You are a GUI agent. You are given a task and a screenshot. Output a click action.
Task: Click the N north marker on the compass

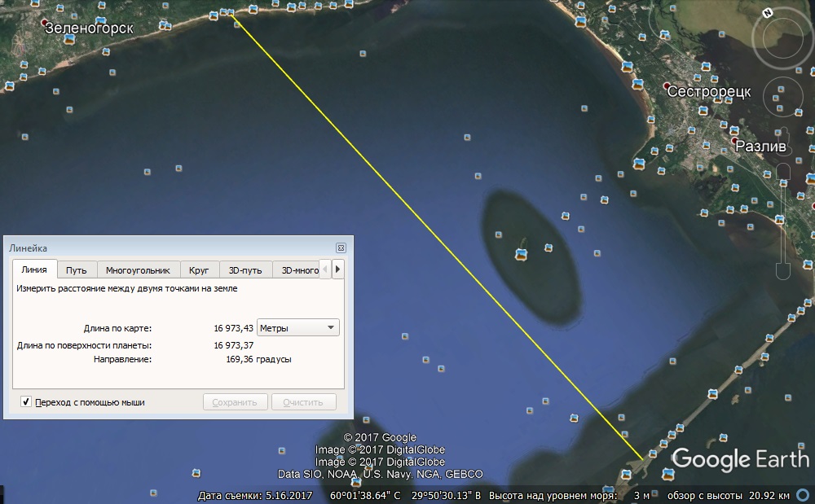point(769,14)
